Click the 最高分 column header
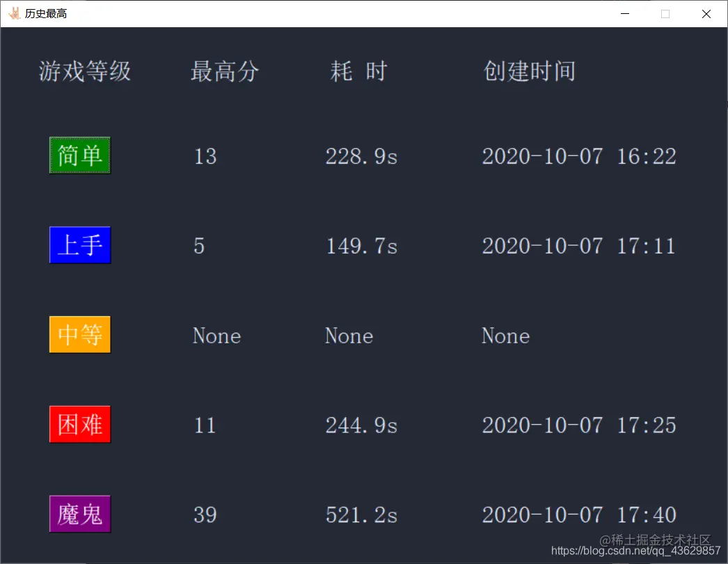Viewport: 728px width, 564px height. pyautogui.click(x=224, y=71)
